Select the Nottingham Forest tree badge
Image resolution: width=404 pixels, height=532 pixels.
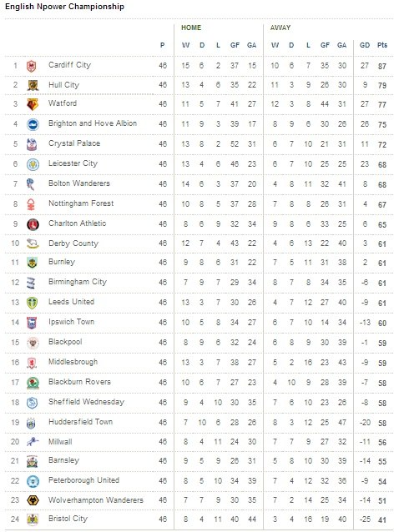point(31,204)
